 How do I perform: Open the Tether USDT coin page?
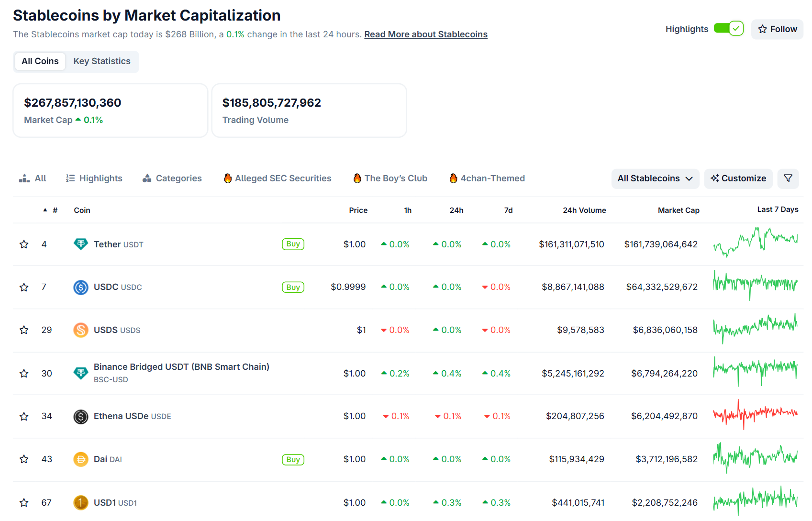coord(119,244)
